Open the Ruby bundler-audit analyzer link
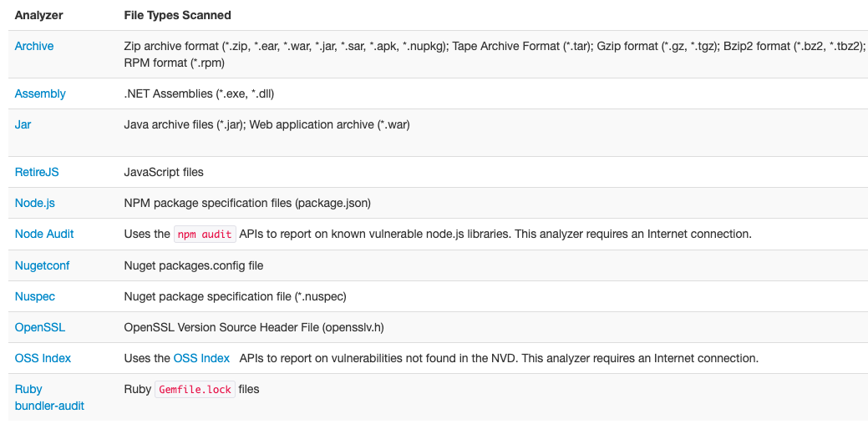This screenshot has height=429, width=868. (49, 397)
